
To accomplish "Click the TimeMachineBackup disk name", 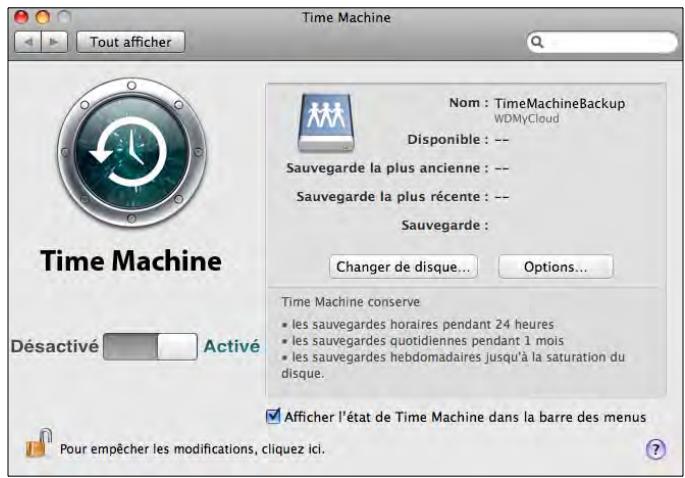I will tap(560, 104).
